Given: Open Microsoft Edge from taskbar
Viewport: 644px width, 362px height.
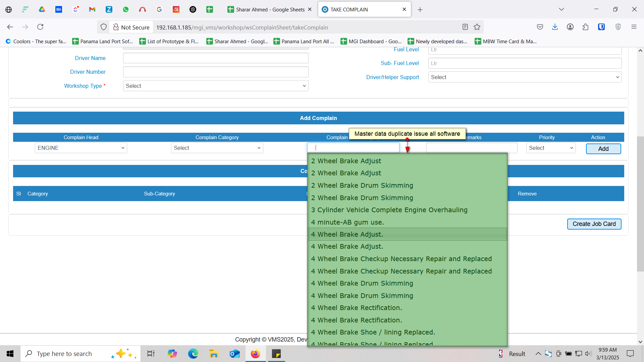Looking at the screenshot, I should (193, 354).
